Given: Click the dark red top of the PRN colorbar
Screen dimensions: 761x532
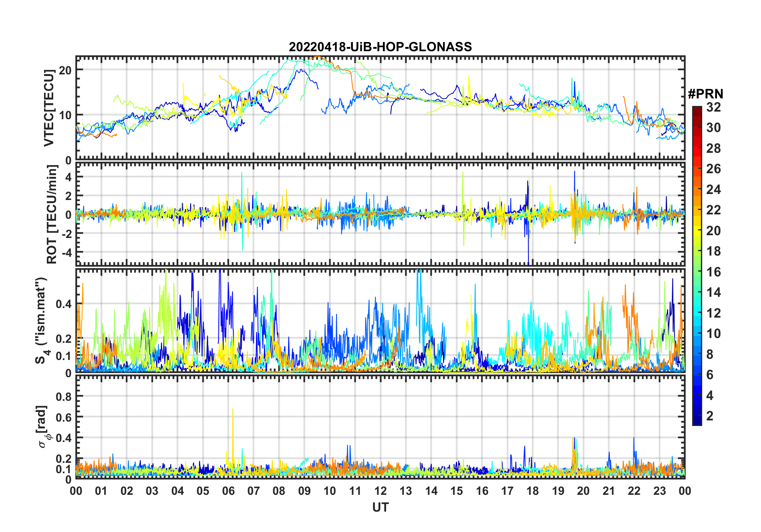Looking at the screenshot, I should (697, 110).
